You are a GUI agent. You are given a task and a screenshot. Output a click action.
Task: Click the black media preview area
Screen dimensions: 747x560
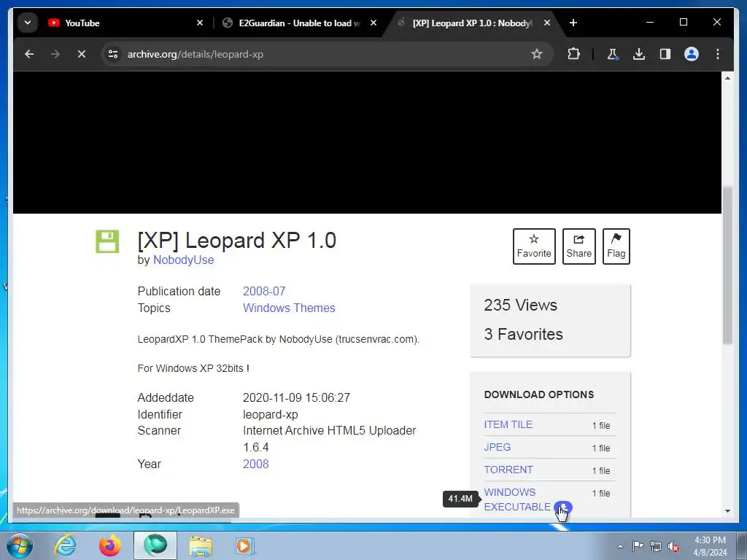click(368, 142)
